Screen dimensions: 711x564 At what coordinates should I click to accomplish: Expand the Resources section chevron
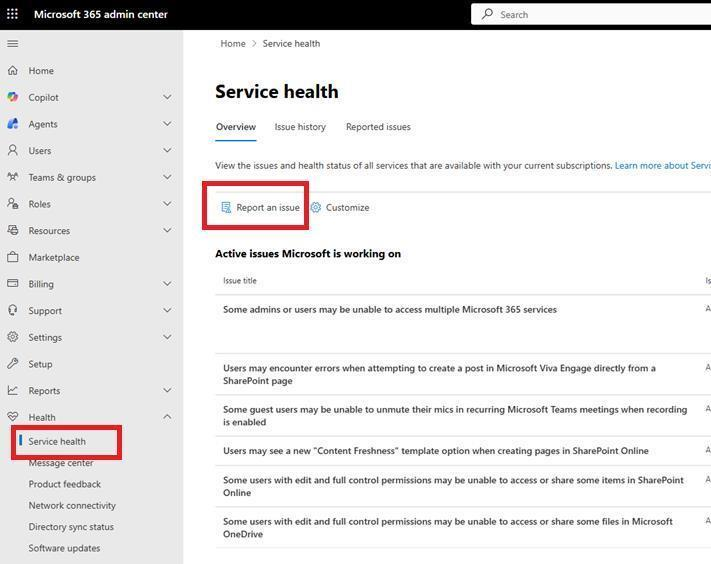[167, 230]
